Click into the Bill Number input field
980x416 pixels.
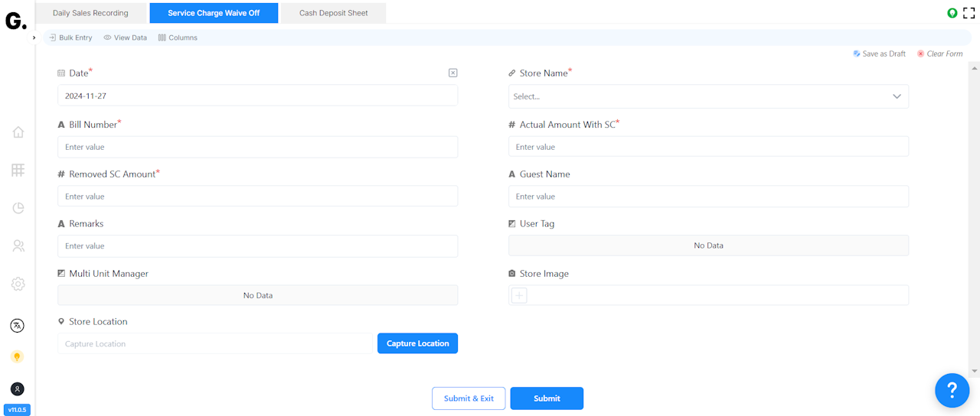[257, 147]
